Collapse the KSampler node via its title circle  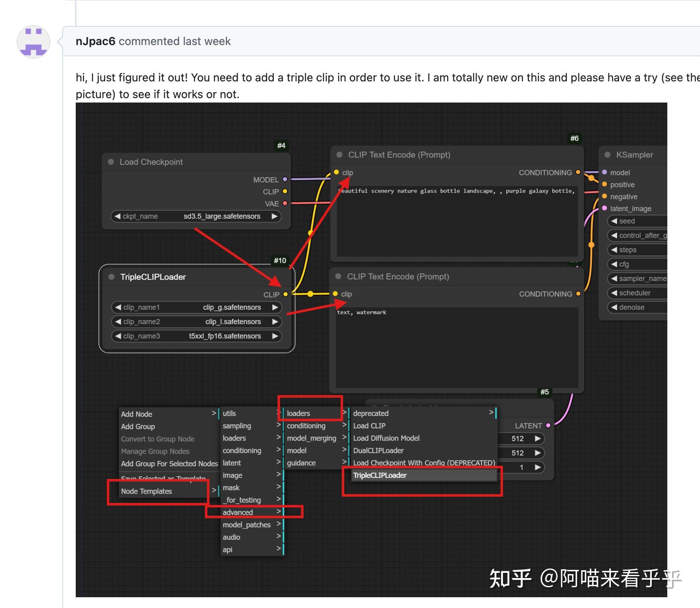[607, 154]
